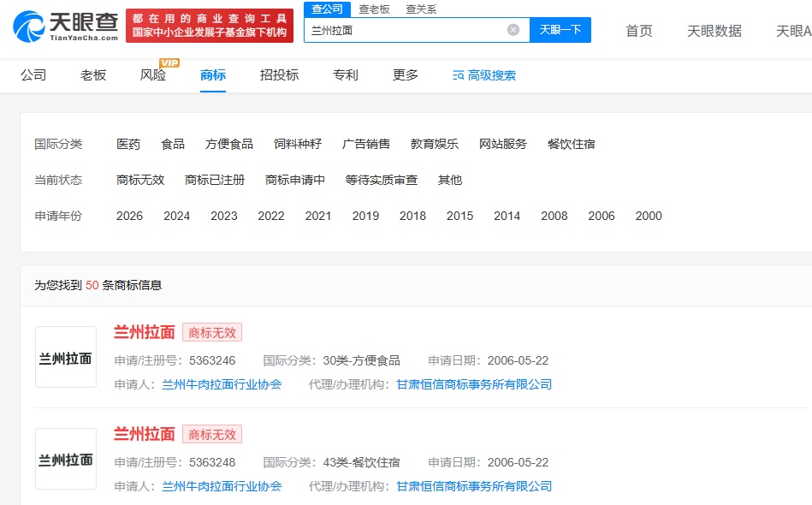Open agency 甘肃恒信商标事务所有限公司 for trademark 5363248
Image resolution: width=812 pixels, height=505 pixels.
pos(474,486)
